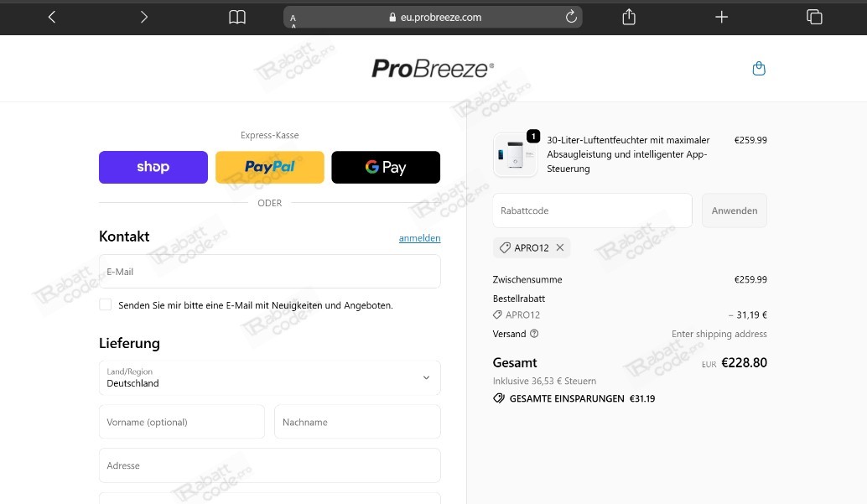Choose PayPal express checkout
867x504 pixels.
[270, 167]
